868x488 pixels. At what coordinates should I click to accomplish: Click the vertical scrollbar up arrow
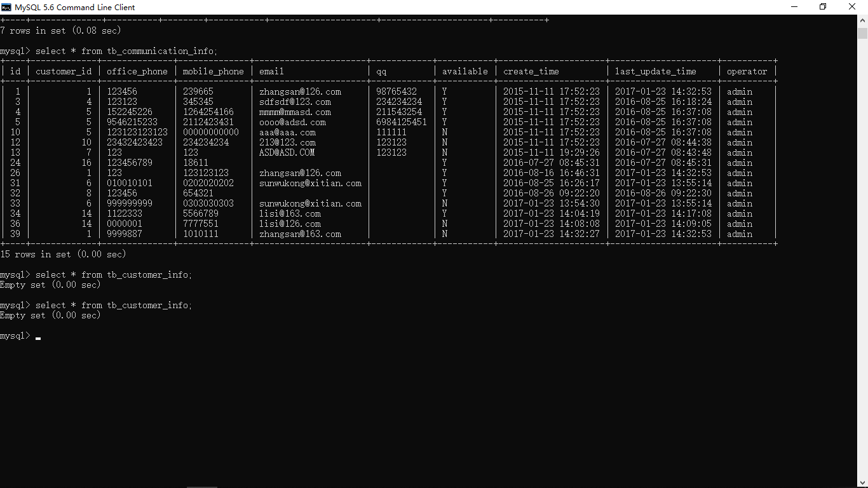(x=862, y=20)
